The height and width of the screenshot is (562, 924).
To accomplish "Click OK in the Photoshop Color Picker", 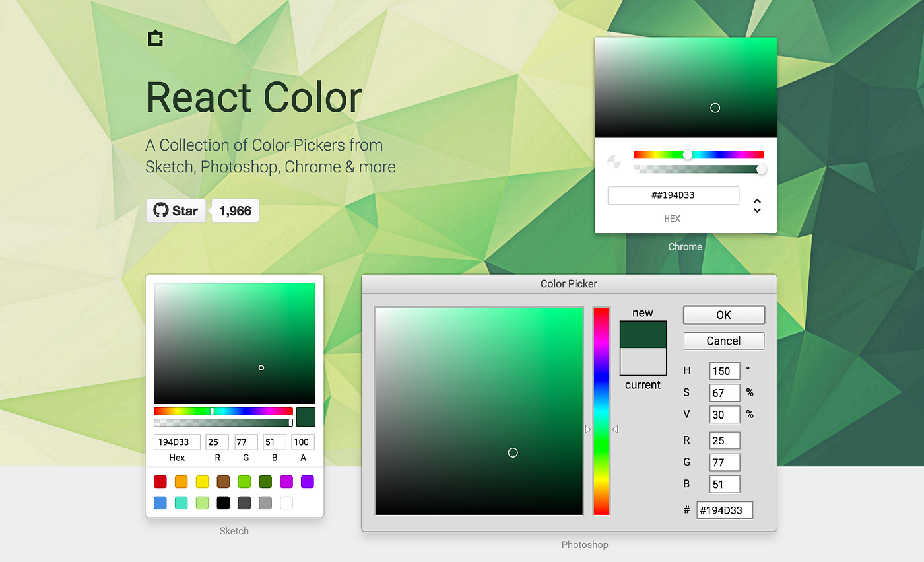I will click(x=723, y=315).
